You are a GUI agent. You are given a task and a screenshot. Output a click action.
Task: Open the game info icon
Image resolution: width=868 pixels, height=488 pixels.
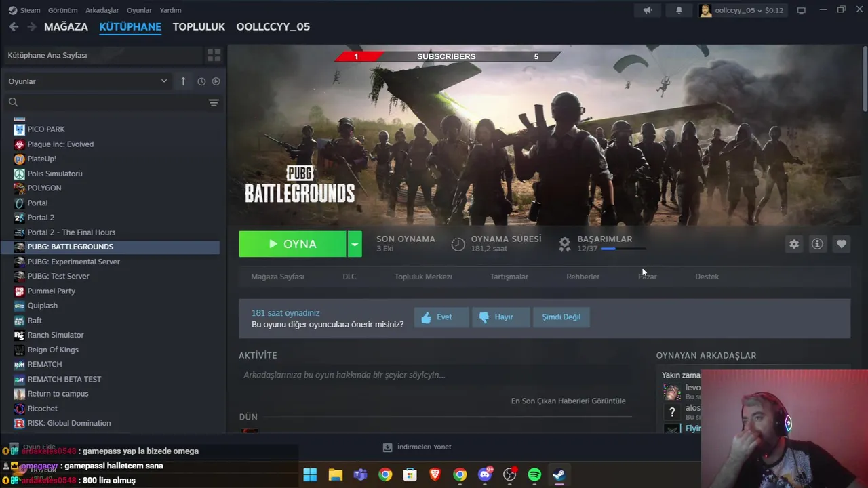click(818, 244)
